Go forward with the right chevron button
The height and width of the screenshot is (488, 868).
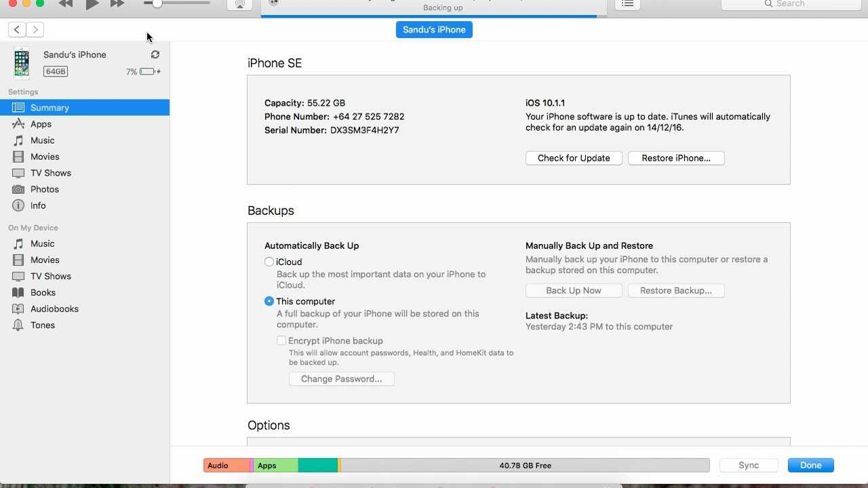point(35,29)
